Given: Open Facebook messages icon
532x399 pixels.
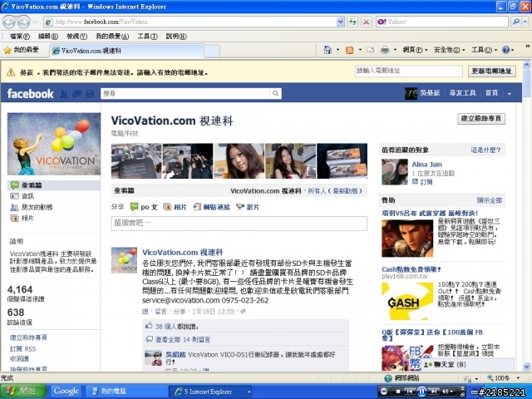Looking at the screenshot, I should pyautogui.click(x=76, y=94).
